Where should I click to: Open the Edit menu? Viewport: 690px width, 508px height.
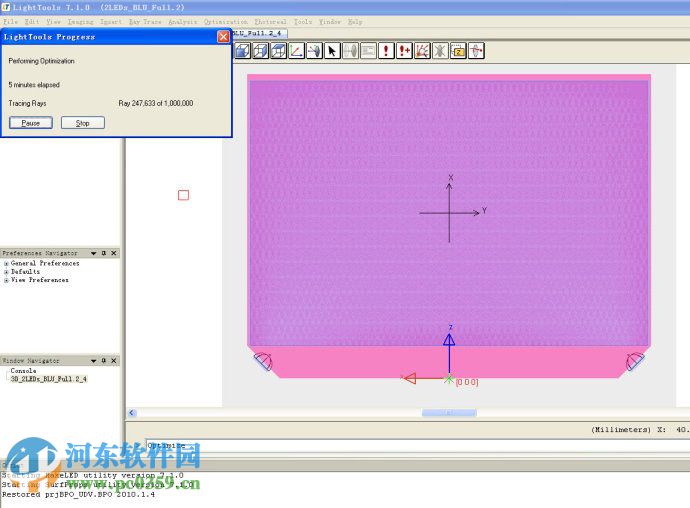click(32, 22)
